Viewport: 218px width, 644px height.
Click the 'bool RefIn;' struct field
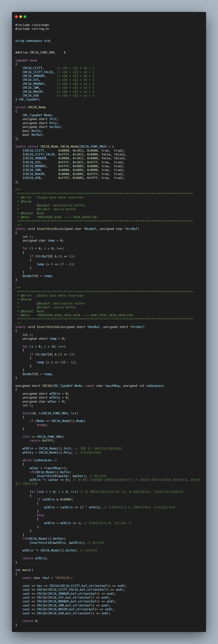click(32, 131)
